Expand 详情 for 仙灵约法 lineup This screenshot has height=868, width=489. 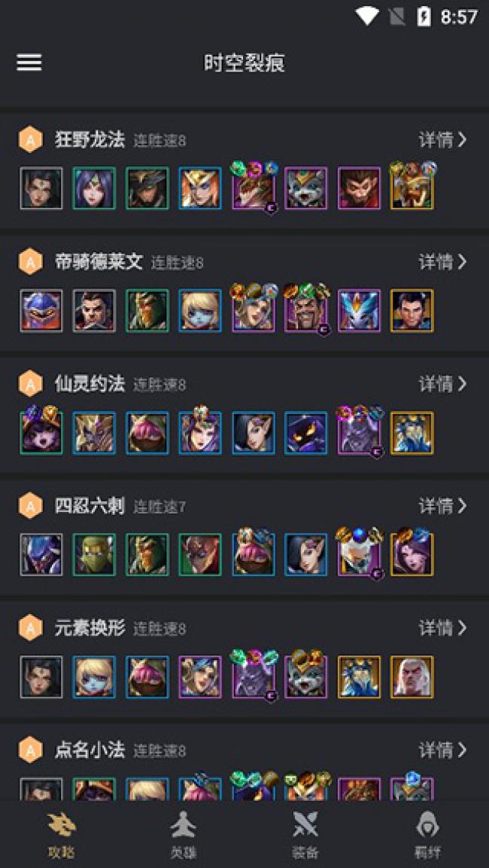(443, 384)
